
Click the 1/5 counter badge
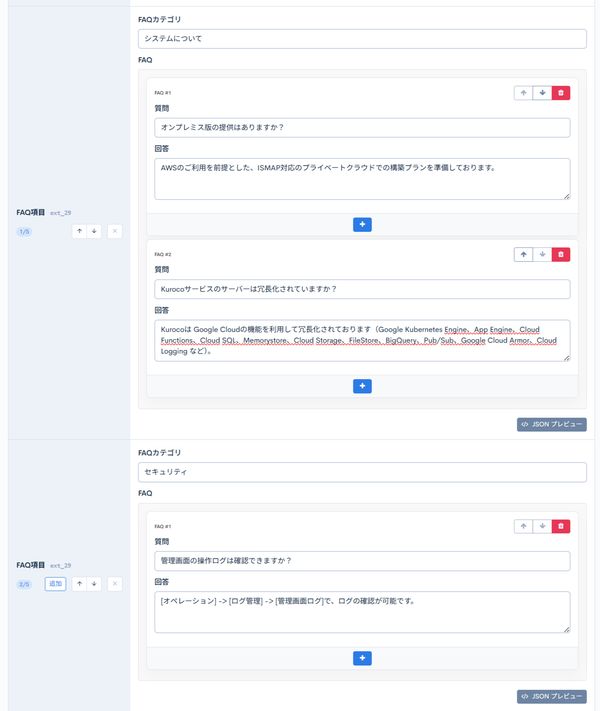click(24, 232)
